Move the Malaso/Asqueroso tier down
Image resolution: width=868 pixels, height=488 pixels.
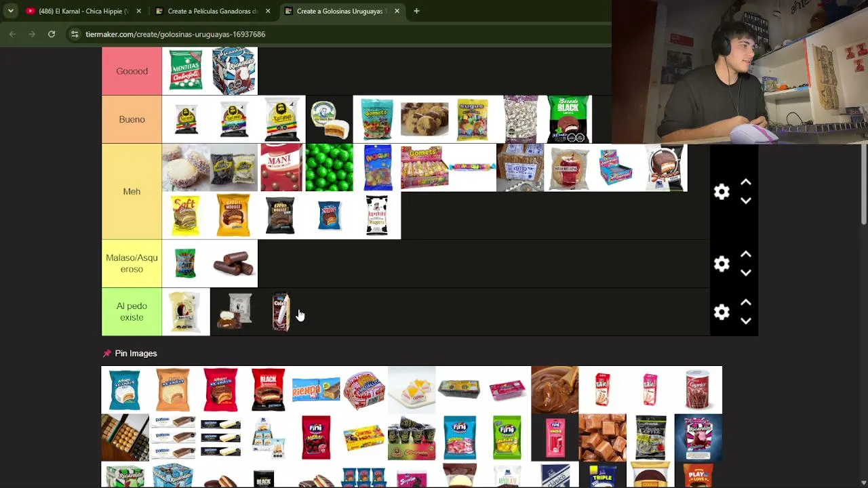(746, 272)
